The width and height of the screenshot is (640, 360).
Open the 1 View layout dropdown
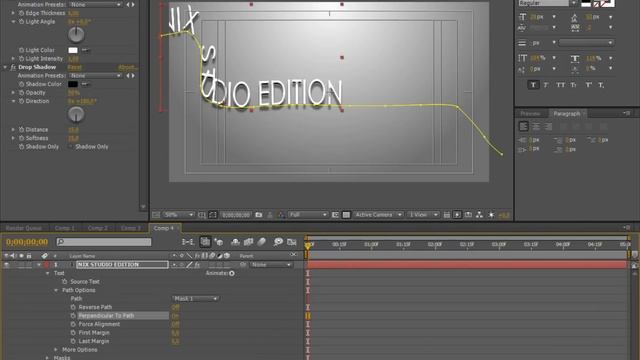[423, 215]
